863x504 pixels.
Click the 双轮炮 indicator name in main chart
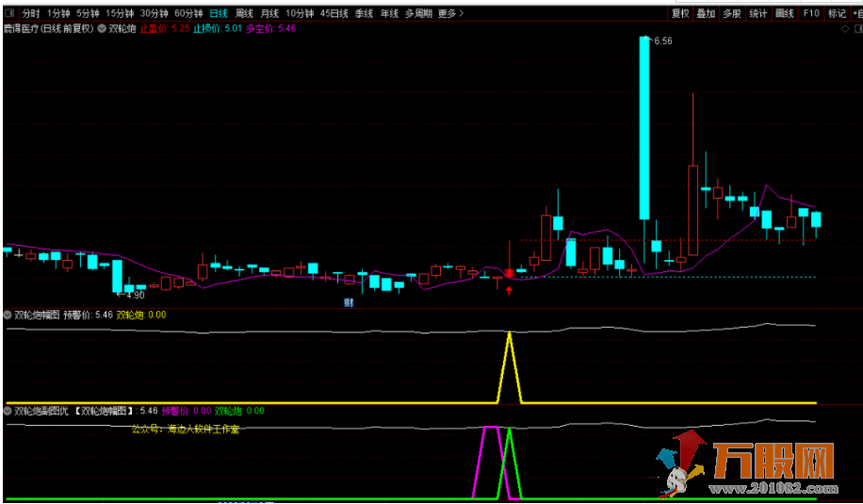pyautogui.click(x=122, y=28)
